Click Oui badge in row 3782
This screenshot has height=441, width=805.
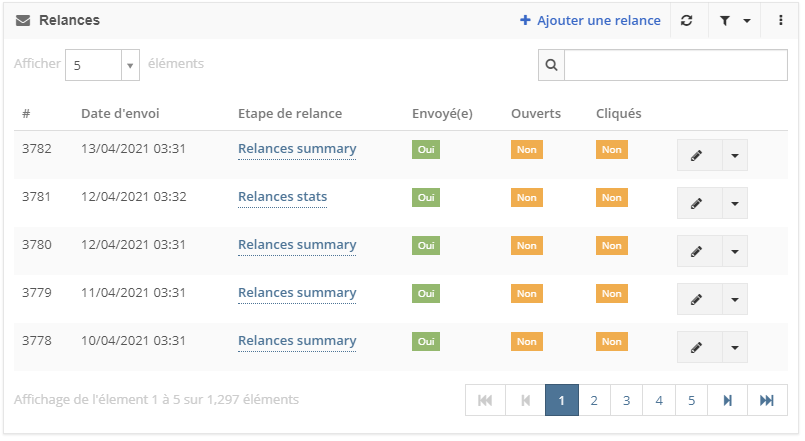tap(426, 149)
